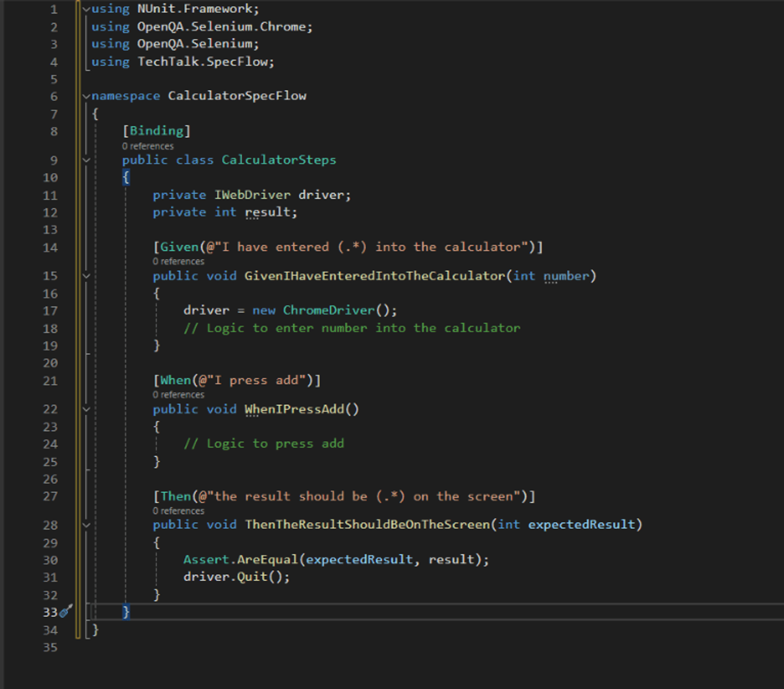The image size is (784, 689).
Task: Click the CalculatorSpecFlow namespace name
Action: point(237,96)
